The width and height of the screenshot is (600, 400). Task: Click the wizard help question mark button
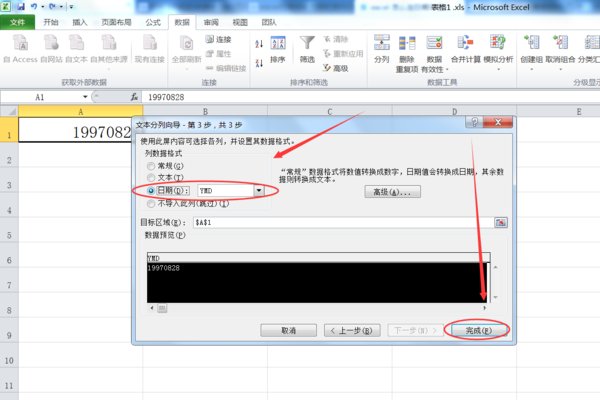(474, 122)
